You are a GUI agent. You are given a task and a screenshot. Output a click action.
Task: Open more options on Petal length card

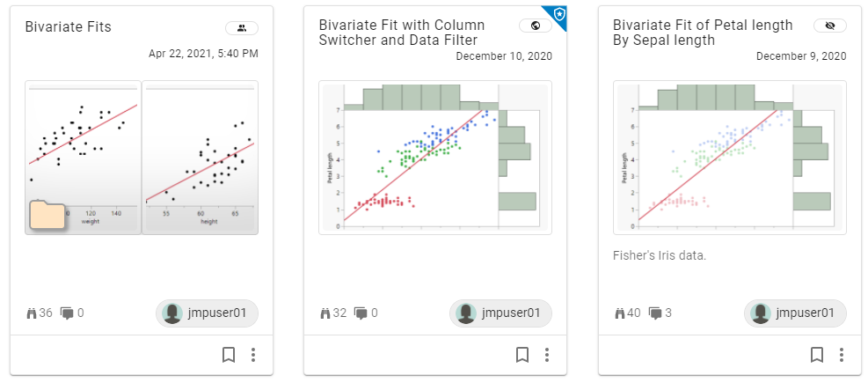[842, 355]
